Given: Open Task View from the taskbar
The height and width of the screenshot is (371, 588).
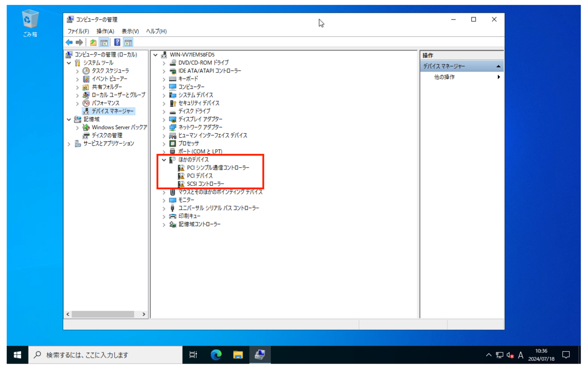Looking at the screenshot, I should click(193, 355).
